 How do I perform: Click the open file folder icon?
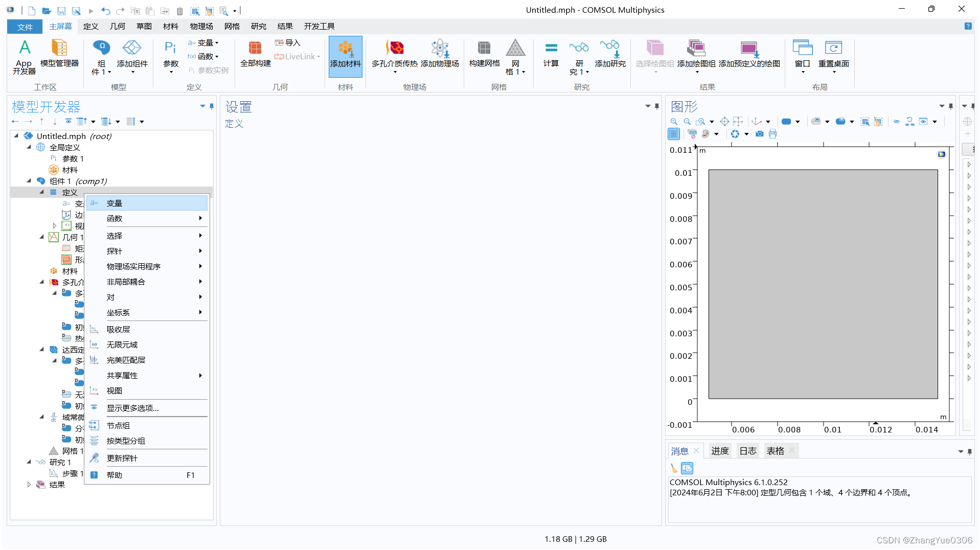coord(47,11)
